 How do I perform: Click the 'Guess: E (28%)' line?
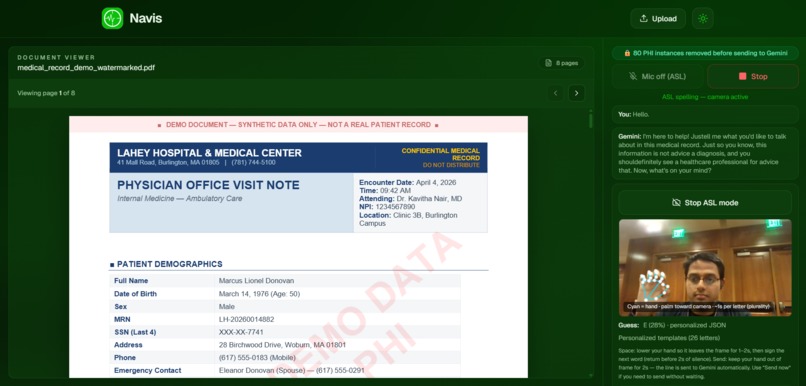tap(672, 325)
